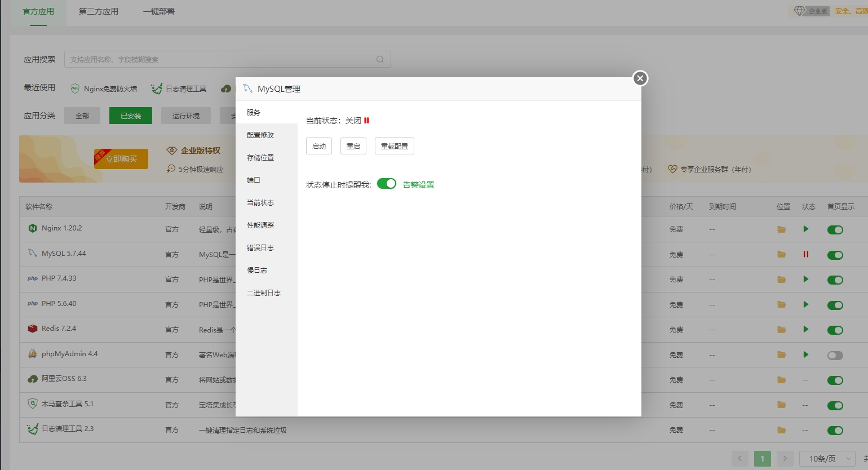Screen dimensions: 868x470
Task: Open the 配置修改 section
Action: point(267,135)
